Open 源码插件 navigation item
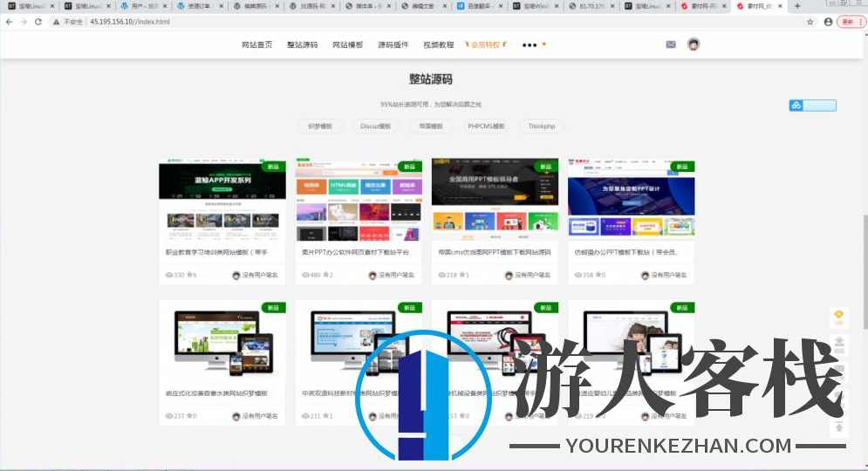This screenshot has width=868, height=471. pos(393,44)
